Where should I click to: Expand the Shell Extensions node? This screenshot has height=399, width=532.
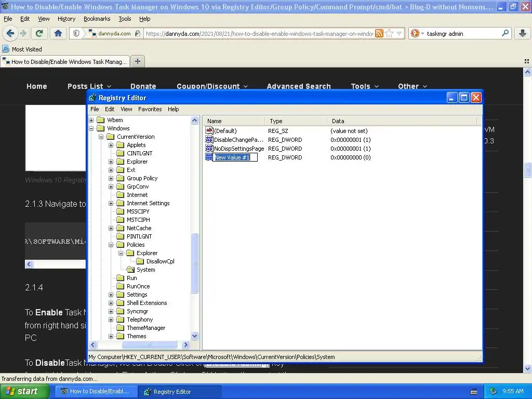click(x=111, y=303)
